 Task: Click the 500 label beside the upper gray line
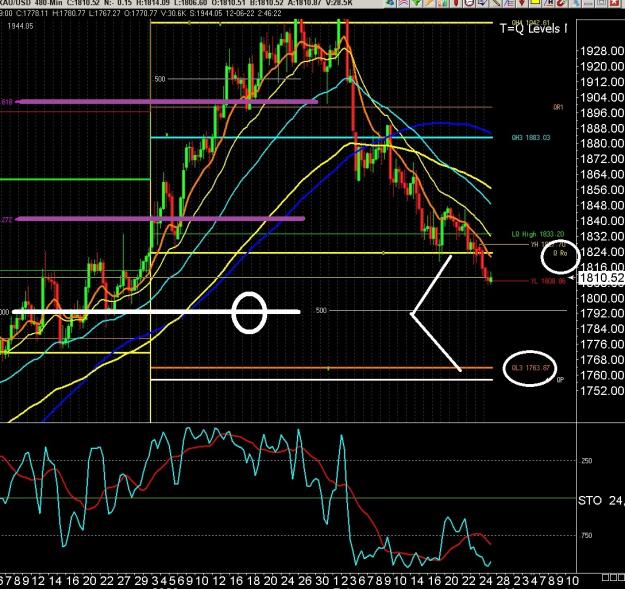click(159, 79)
